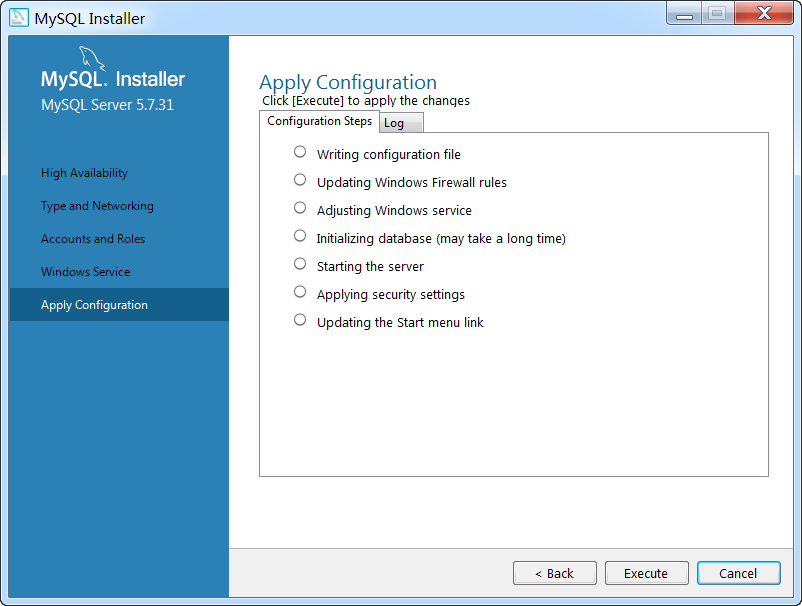Click the MySQL Installer title bar icon

18,18
